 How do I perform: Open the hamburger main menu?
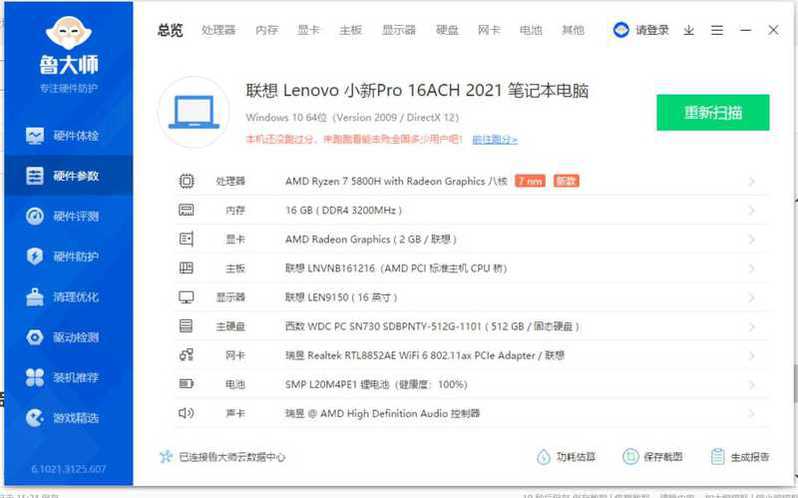click(717, 31)
